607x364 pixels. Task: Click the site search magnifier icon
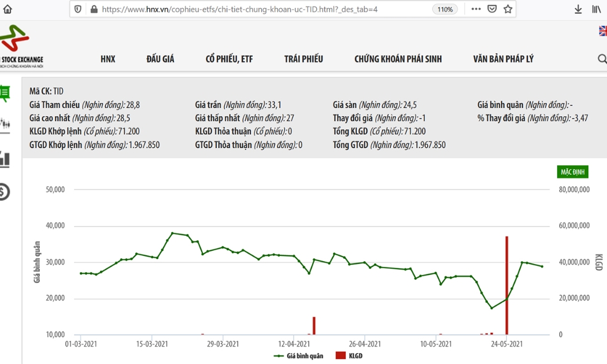(602, 59)
